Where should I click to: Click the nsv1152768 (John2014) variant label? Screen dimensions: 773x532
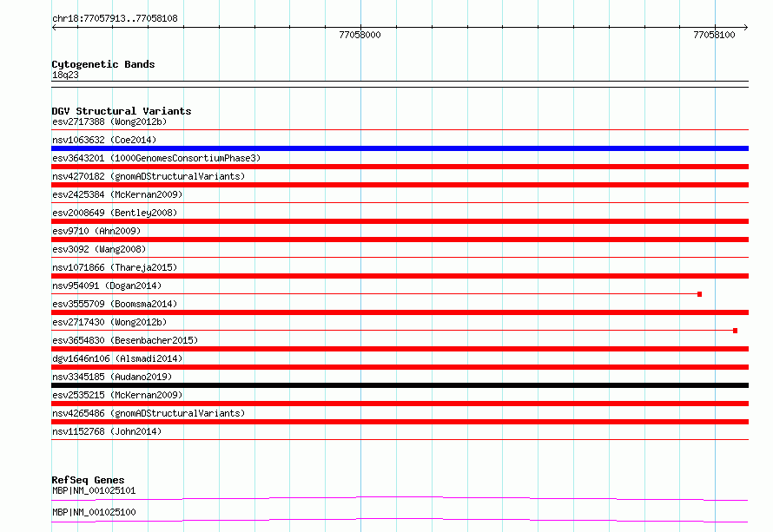pos(107,431)
